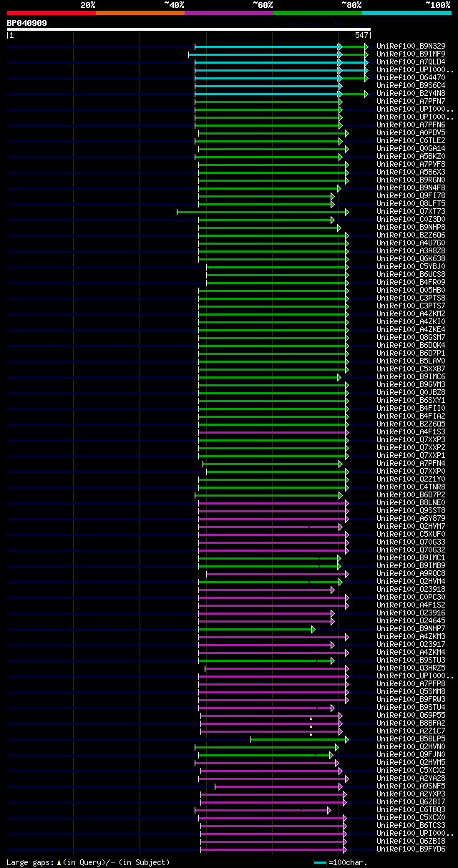
Task: Select the UniRef100_C6TLE2 label
Action: click(x=411, y=141)
